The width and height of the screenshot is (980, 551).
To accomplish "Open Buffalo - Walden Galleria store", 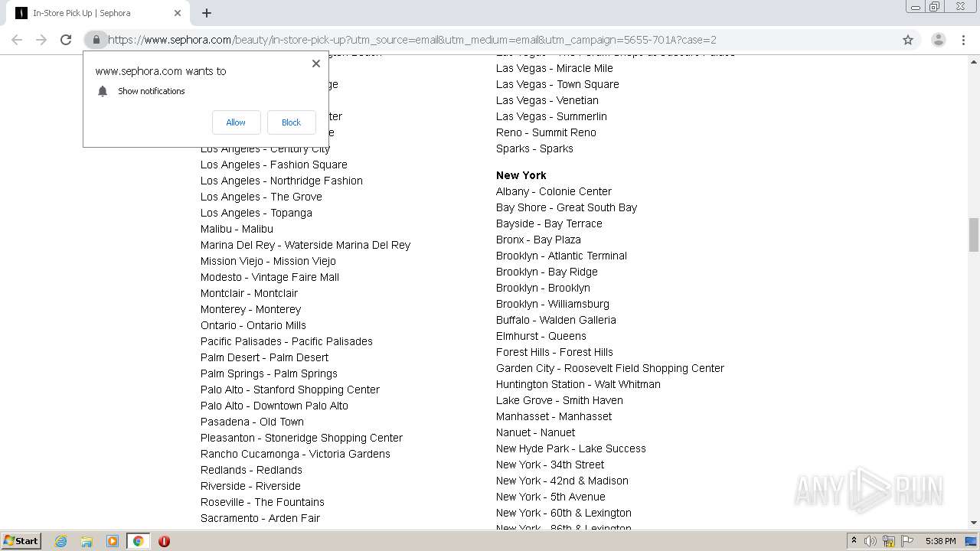I will 556,320.
